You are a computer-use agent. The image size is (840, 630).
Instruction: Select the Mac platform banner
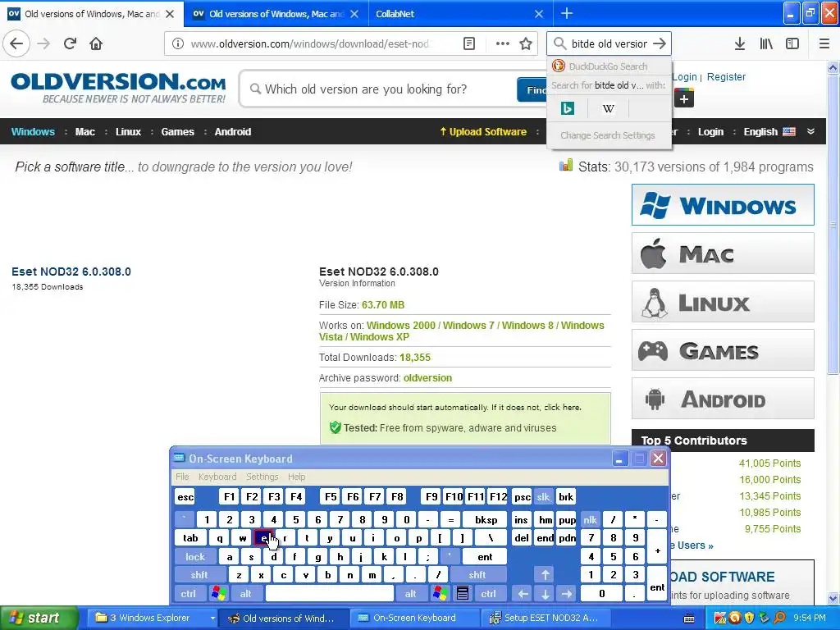[723, 253]
